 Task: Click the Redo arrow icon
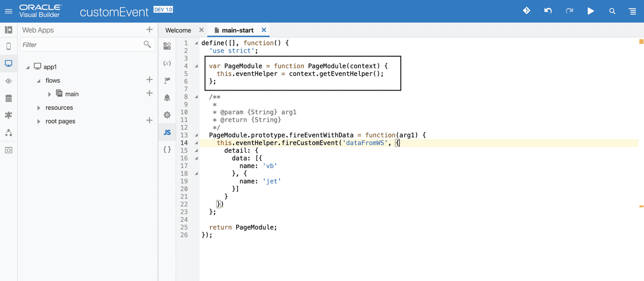[569, 11]
